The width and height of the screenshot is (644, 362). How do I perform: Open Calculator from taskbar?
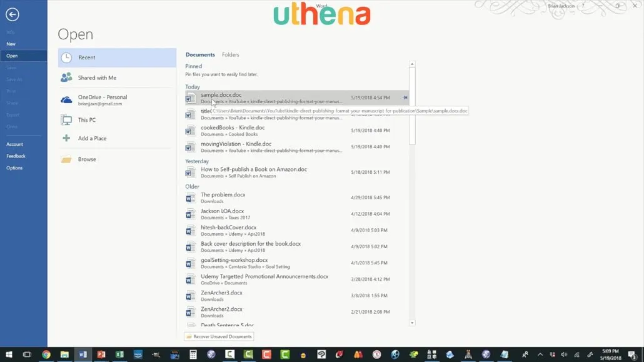pos(193,354)
